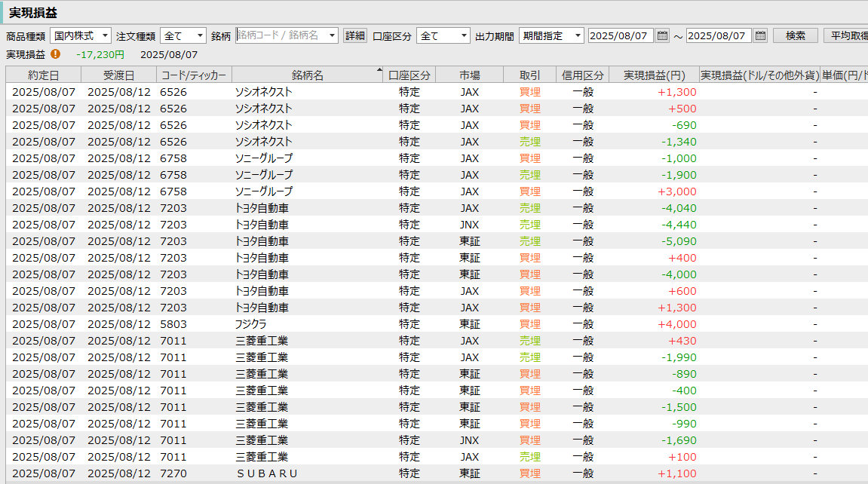
Task: Click the 検索 search button
Action: point(796,36)
